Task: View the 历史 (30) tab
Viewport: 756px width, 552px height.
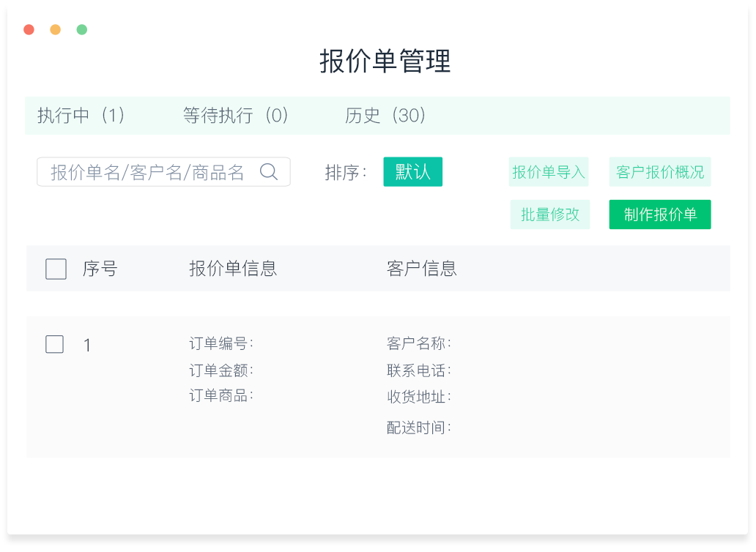Action: 385,116
